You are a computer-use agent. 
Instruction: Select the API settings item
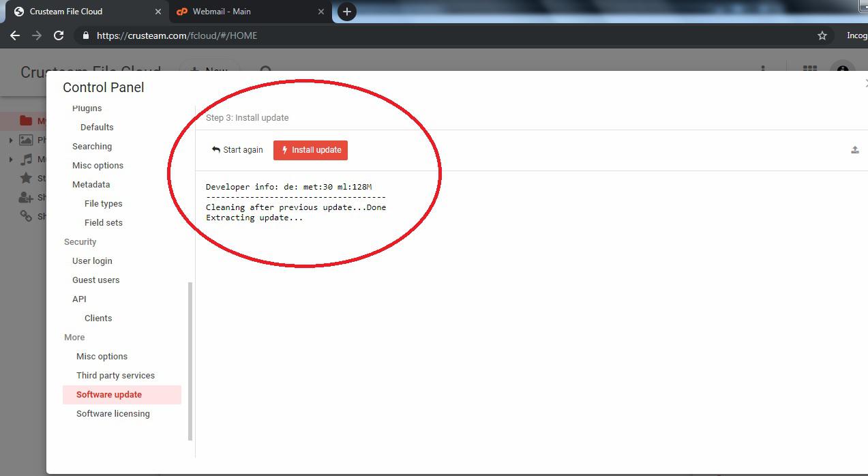tap(79, 299)
